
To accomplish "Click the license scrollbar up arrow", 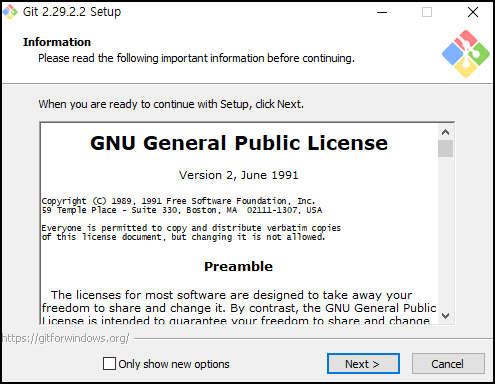I will 445,132.
